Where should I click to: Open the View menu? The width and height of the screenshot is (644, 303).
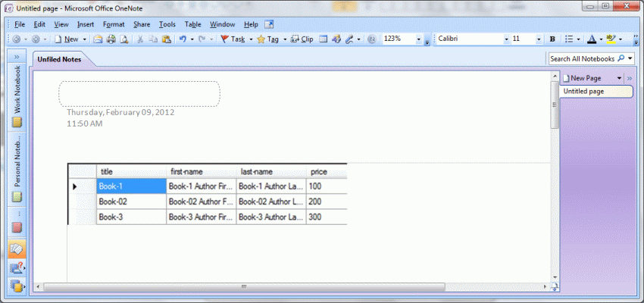pos(61,25)
